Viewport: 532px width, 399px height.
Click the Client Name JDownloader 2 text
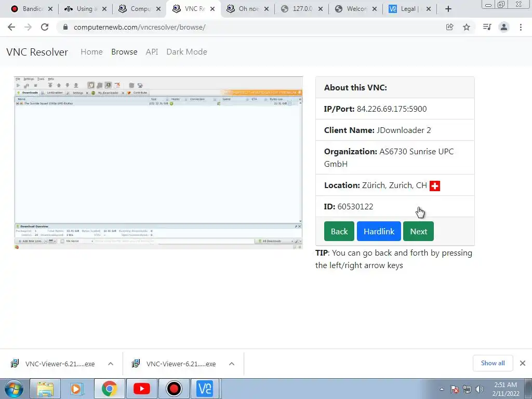tap(377, 130)
